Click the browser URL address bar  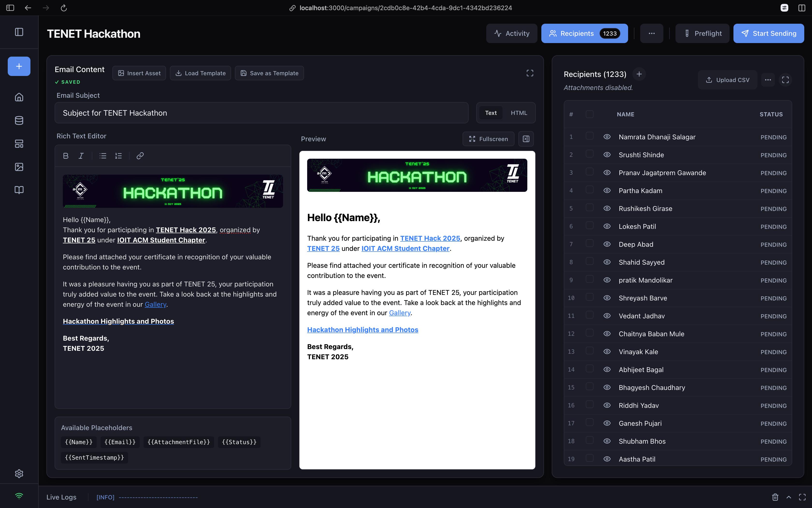click(x=406, y=8)
